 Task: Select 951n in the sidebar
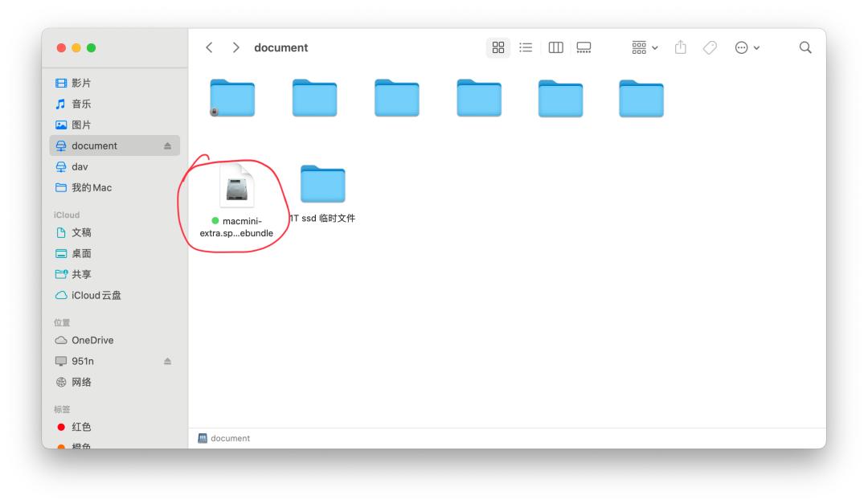pos(115,361)
